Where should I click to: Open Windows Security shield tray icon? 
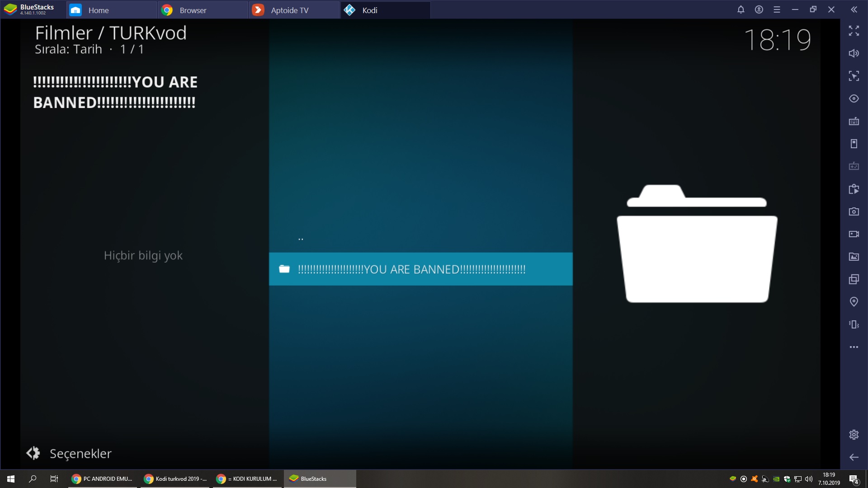787,479
